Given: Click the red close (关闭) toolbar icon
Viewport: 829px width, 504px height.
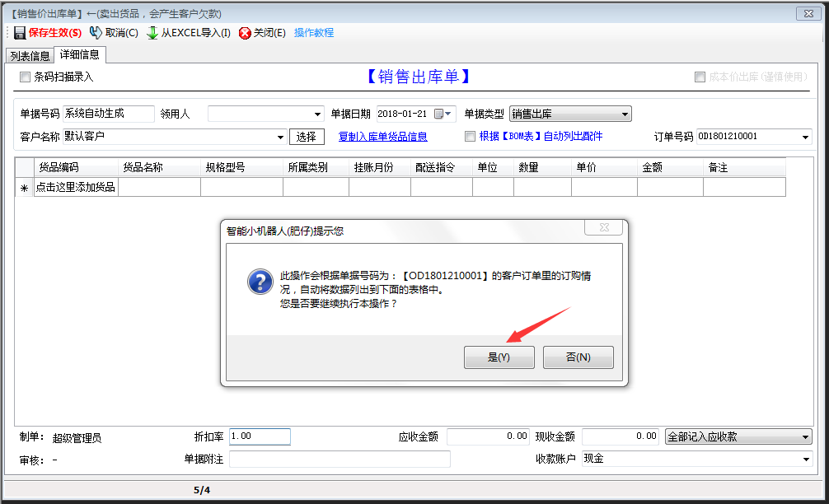Looking at the screenshot, I should [x=245, y=33].
